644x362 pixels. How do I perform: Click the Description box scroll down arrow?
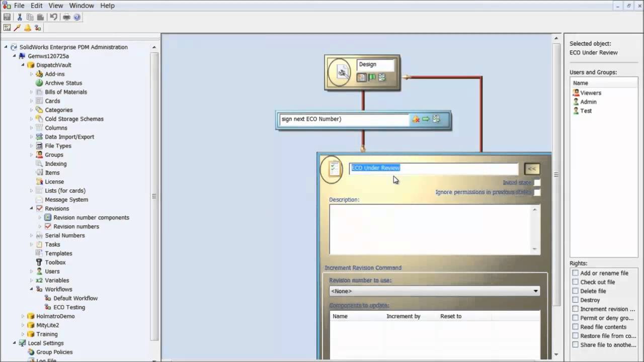[x=535, y=249]
